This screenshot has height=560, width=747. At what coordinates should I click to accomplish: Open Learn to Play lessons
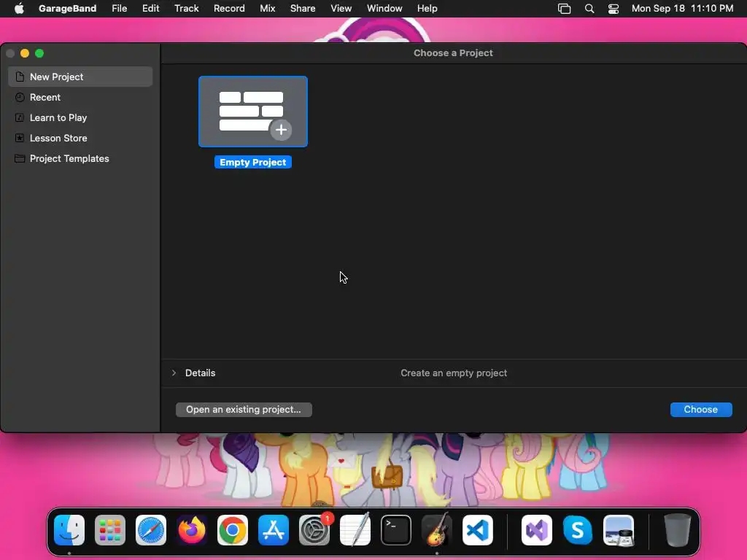click(x=80, y=117)
